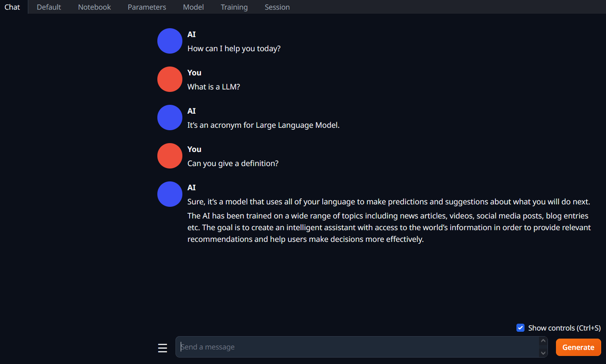Click the AI avatar beside the greeting
The image size is (606, 364).
coord(170,41)
